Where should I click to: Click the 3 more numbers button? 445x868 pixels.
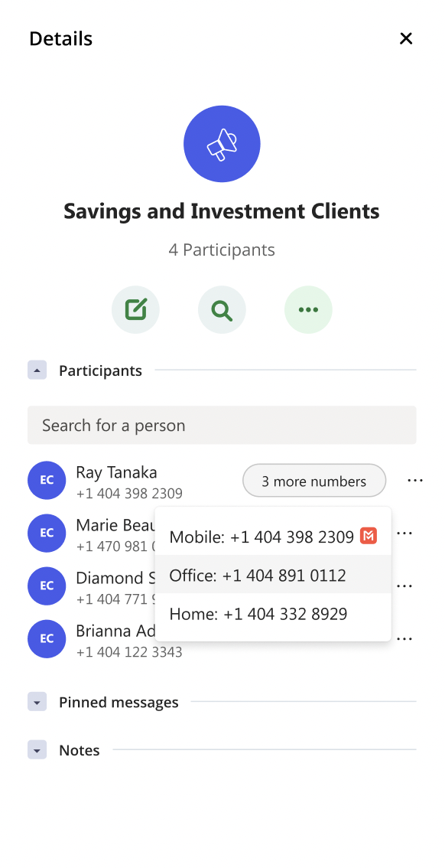(x=313, y=480)
